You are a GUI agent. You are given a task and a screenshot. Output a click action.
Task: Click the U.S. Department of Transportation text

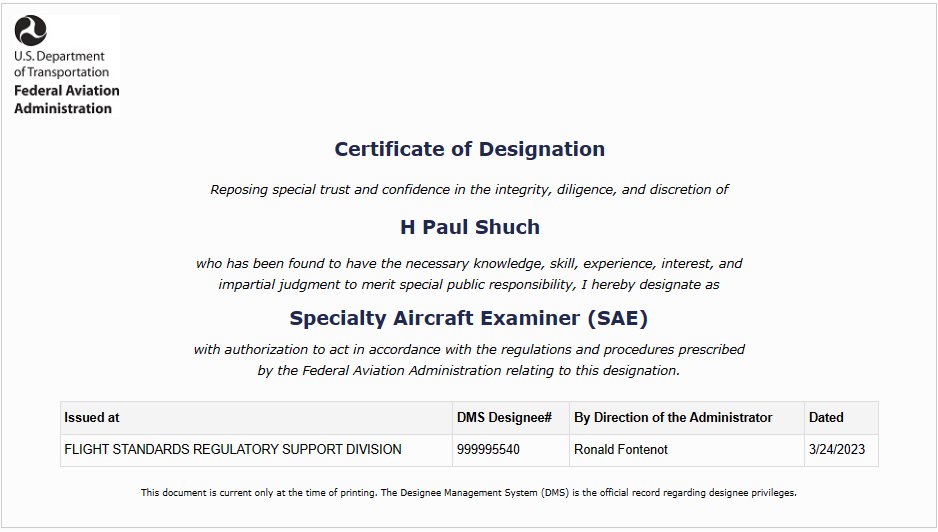(61, 64)
